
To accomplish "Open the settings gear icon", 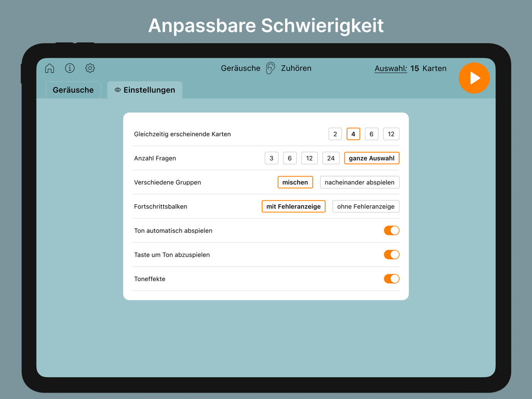I will pos(90,68).
